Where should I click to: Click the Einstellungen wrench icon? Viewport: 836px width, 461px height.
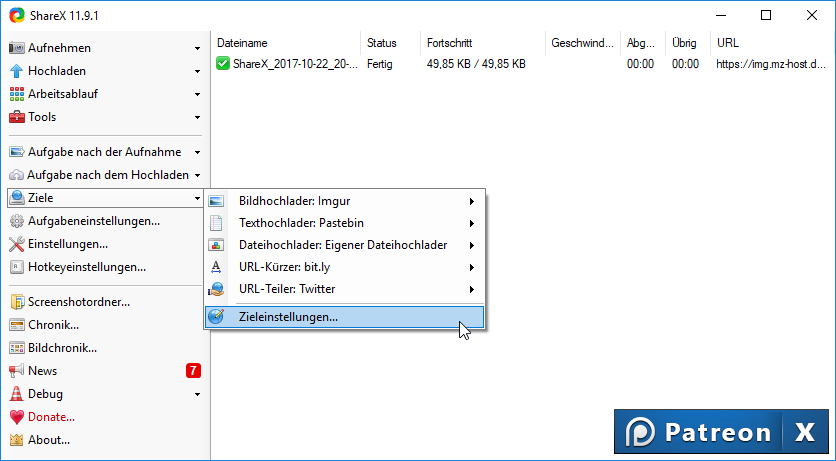17,244
